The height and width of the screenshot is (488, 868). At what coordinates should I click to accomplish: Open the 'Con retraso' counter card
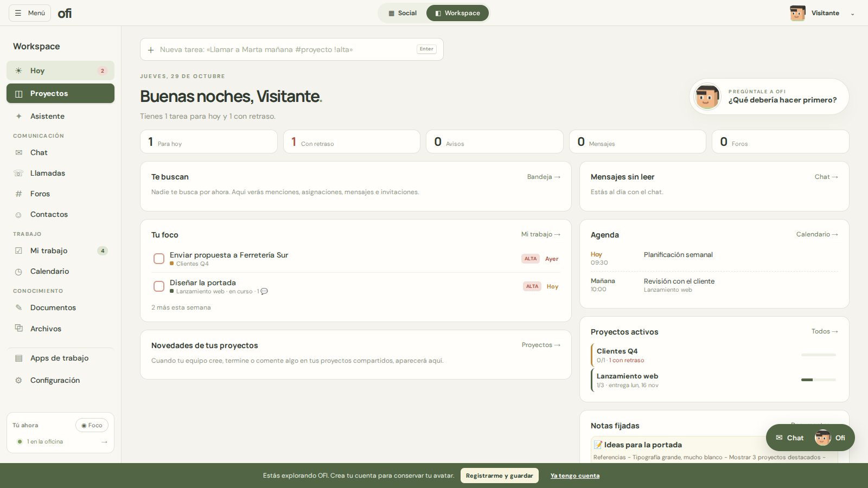[352, 142]
